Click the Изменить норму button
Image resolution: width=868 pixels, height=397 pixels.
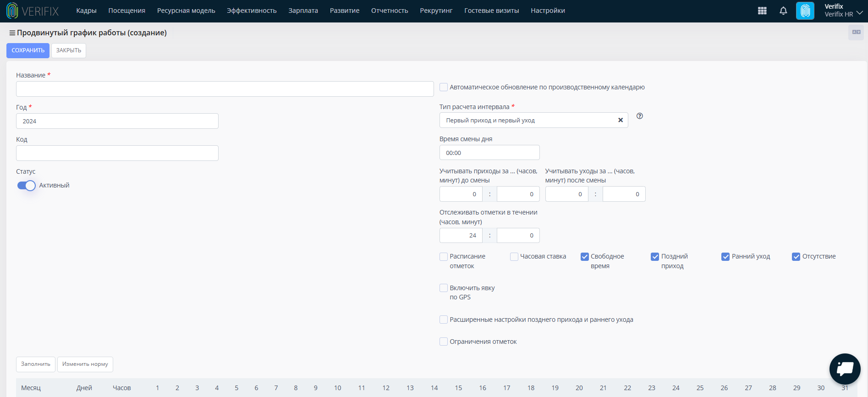click(x=85, y=364)
